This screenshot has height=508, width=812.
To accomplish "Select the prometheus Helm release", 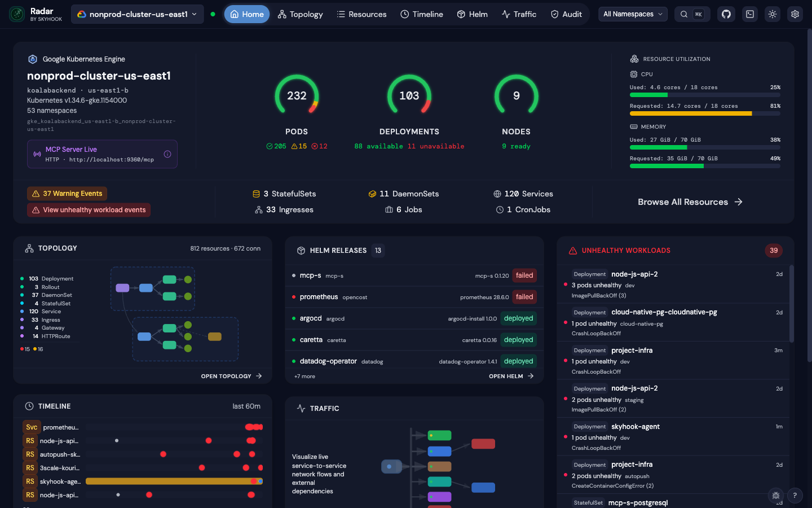I will pos(414,297).
